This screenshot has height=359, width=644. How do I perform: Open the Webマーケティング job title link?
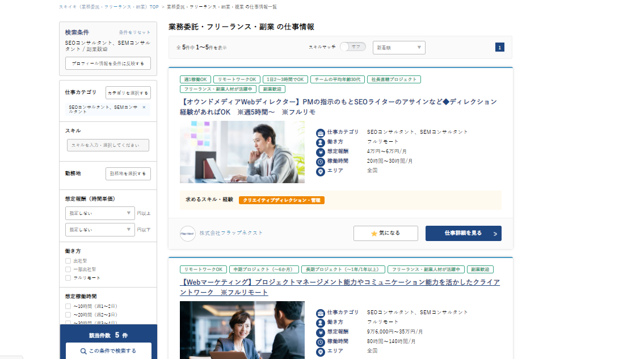coord(340,287)
